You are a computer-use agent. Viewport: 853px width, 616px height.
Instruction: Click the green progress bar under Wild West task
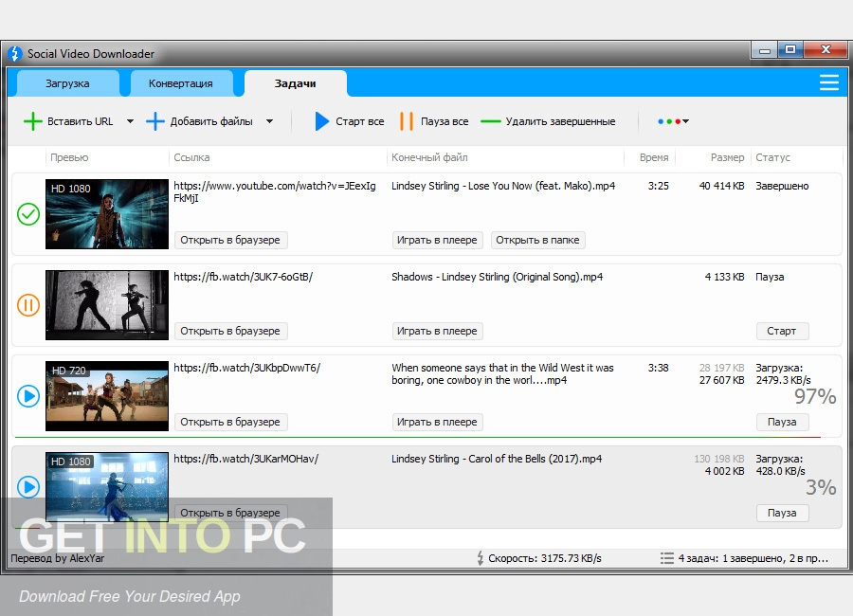click(418, 437)
